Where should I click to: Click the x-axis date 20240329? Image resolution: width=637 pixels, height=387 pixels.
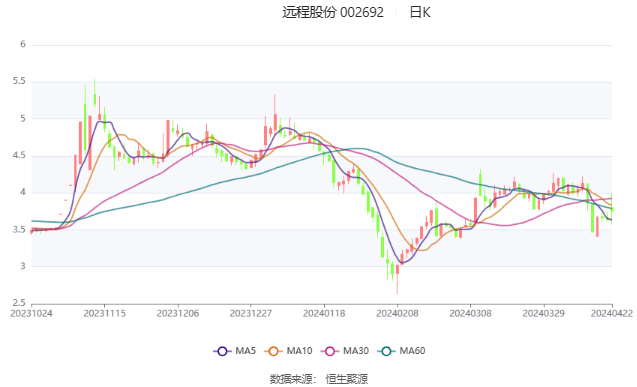pos(544,313)
